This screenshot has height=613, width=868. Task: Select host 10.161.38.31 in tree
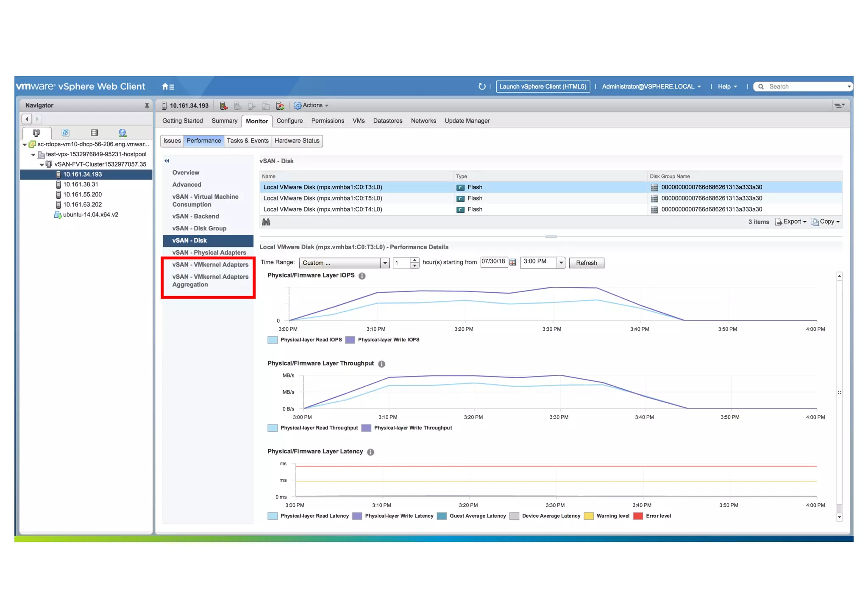[x=81, y=185]
